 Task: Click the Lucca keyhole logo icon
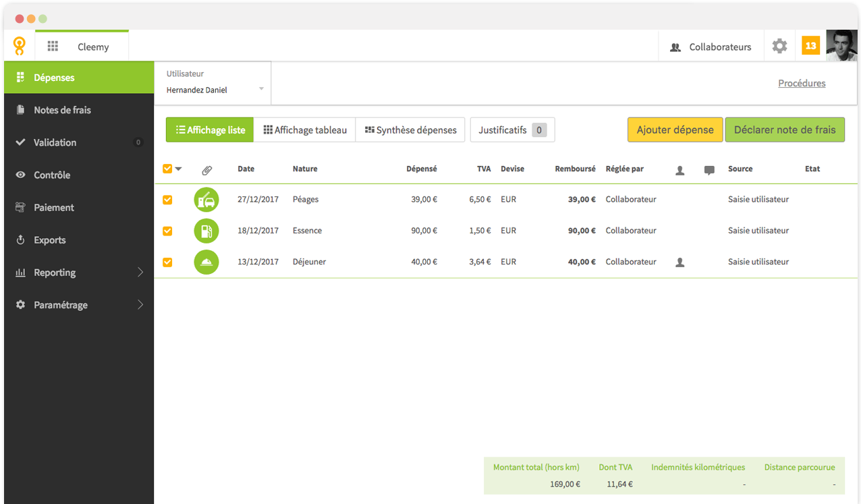(x=20, y=46)
